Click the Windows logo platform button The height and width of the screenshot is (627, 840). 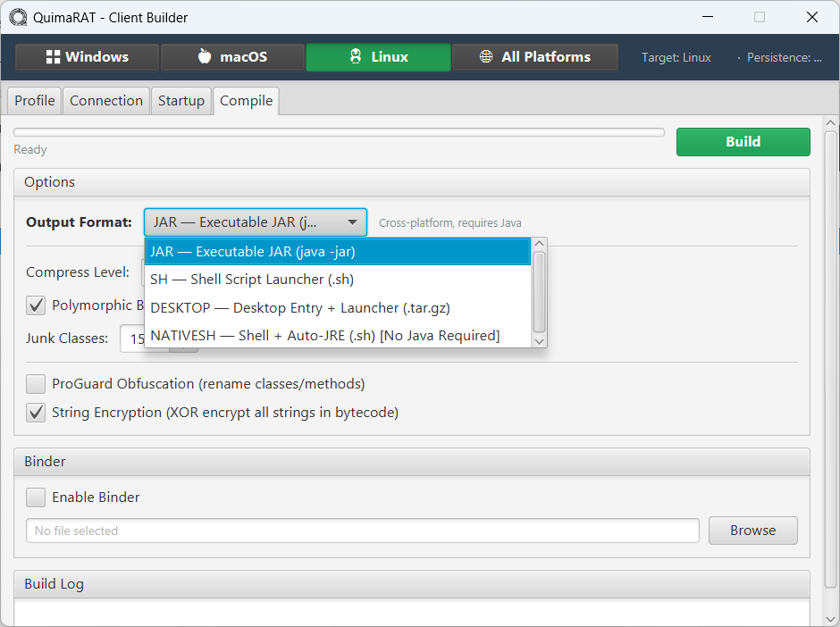pos(54,57)
